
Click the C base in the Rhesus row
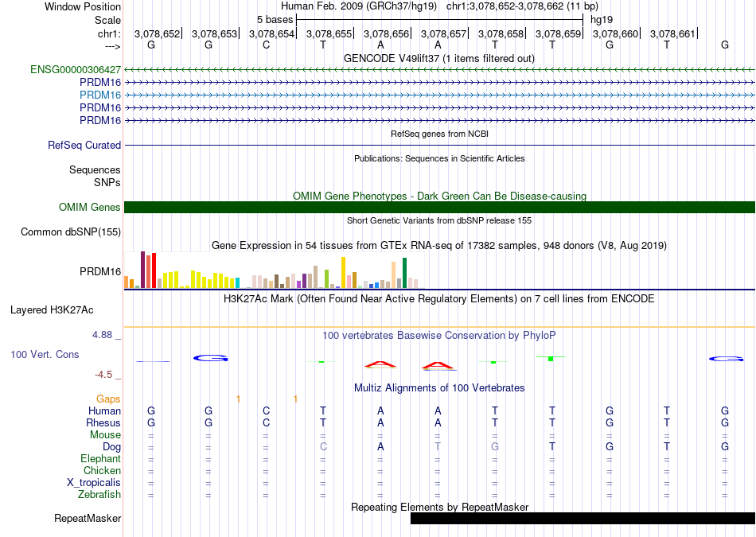(266, 422)
